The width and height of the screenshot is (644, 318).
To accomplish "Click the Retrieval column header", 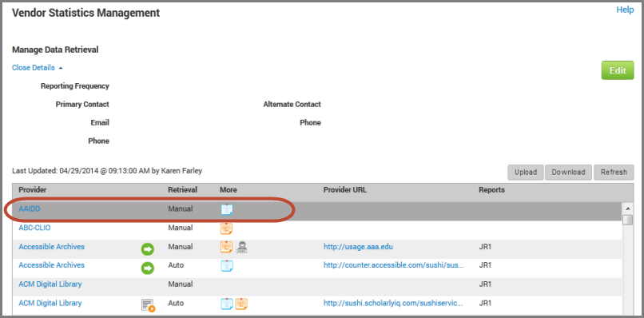I will pos(182,190).
